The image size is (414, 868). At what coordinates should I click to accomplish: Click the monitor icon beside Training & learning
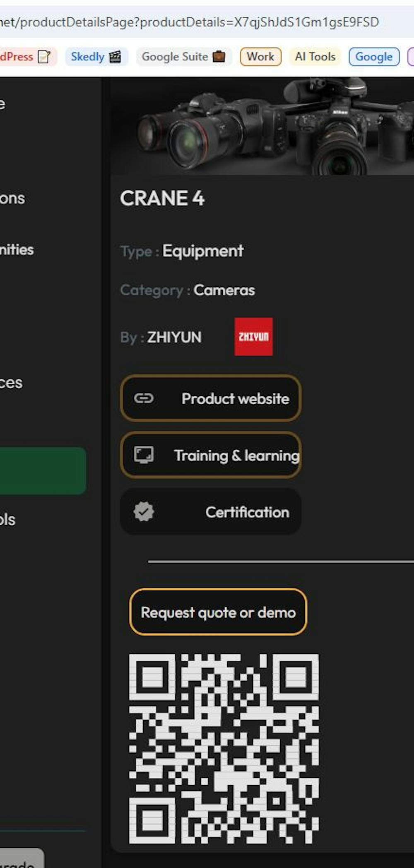coord(144,455)
